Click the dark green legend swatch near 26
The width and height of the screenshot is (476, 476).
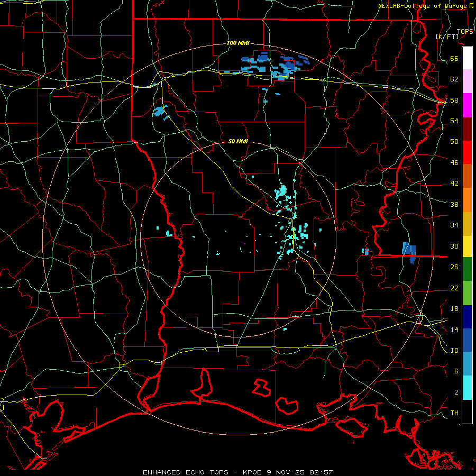click(x=467, y=269)
